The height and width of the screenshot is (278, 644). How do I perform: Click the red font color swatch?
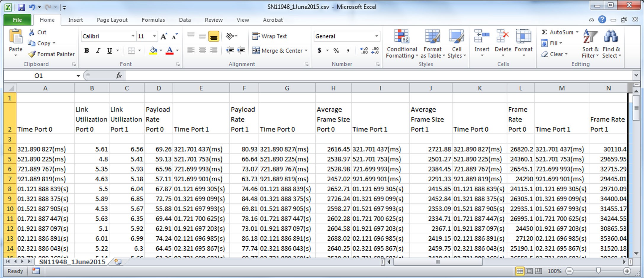(169, 51)
